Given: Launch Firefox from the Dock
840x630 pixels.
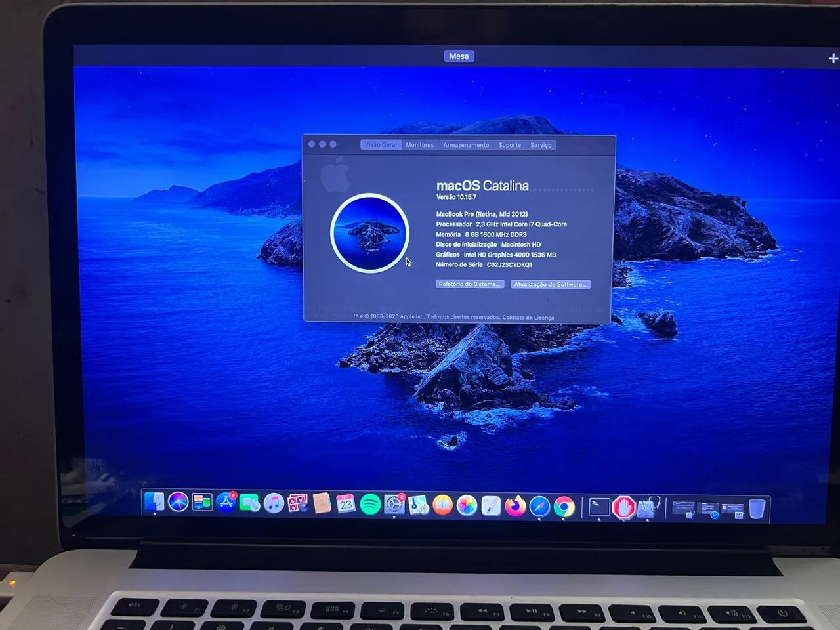Looking at the screenshot, I should (515, 506).
